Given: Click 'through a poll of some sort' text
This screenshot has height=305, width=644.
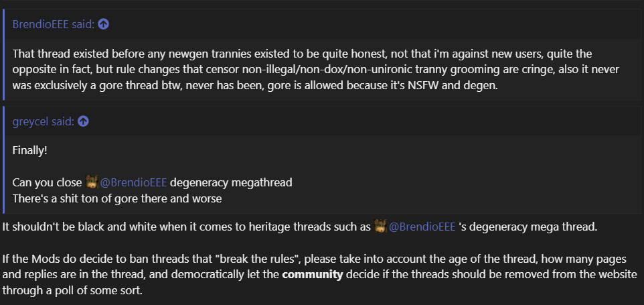Looking at the screenshot, I should point(72,291).
